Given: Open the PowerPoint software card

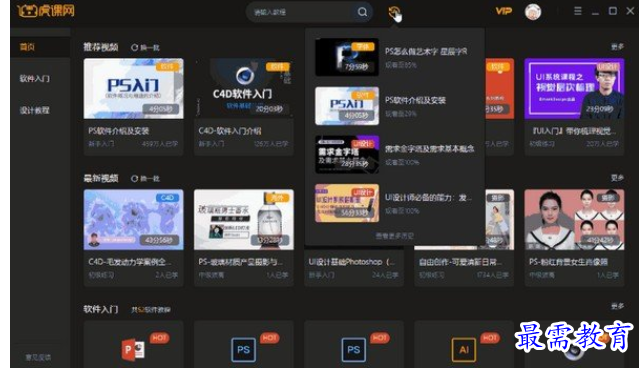Looking at the screenshot, I should [x=133, y=344].
